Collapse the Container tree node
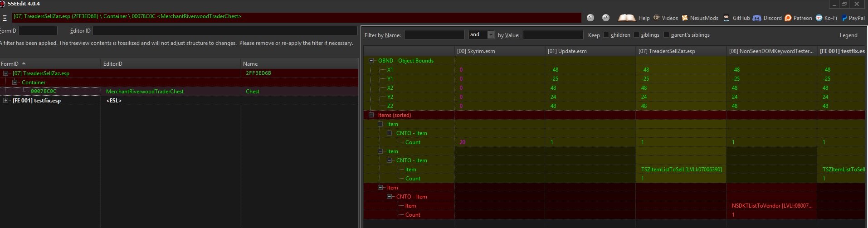 [x=15, y=82]
